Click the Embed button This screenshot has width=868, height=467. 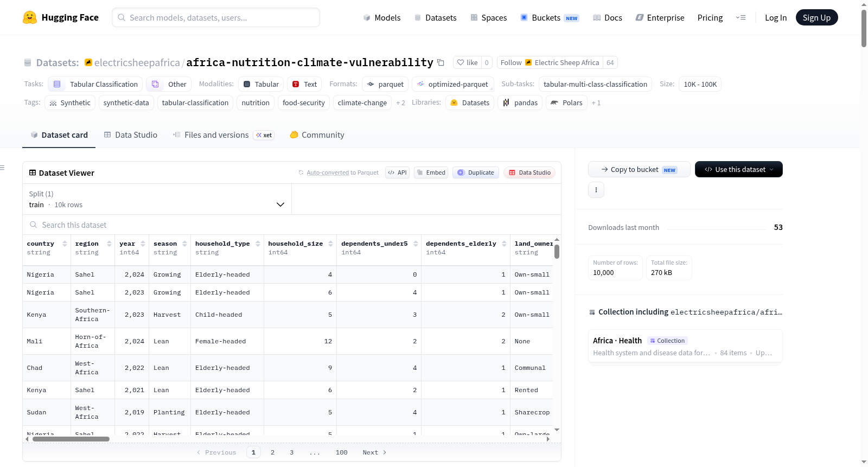[431, 172]
